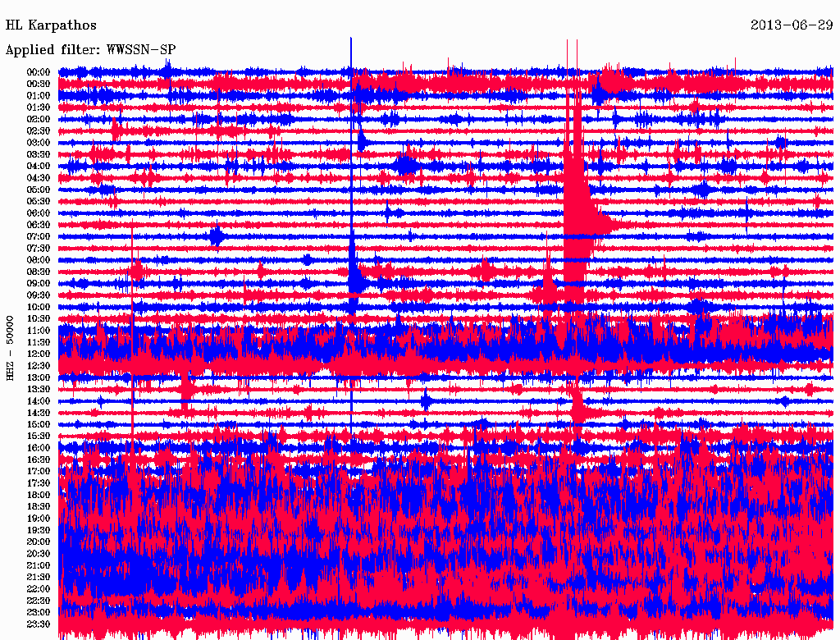Select the 12:00 time label
The image size is (840, 640).
click(39, 354)
